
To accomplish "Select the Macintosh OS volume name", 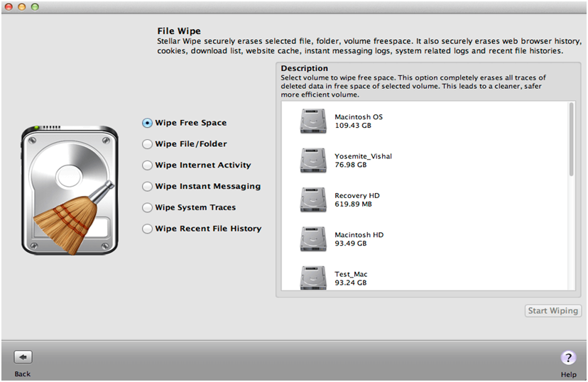I will 359,117.
